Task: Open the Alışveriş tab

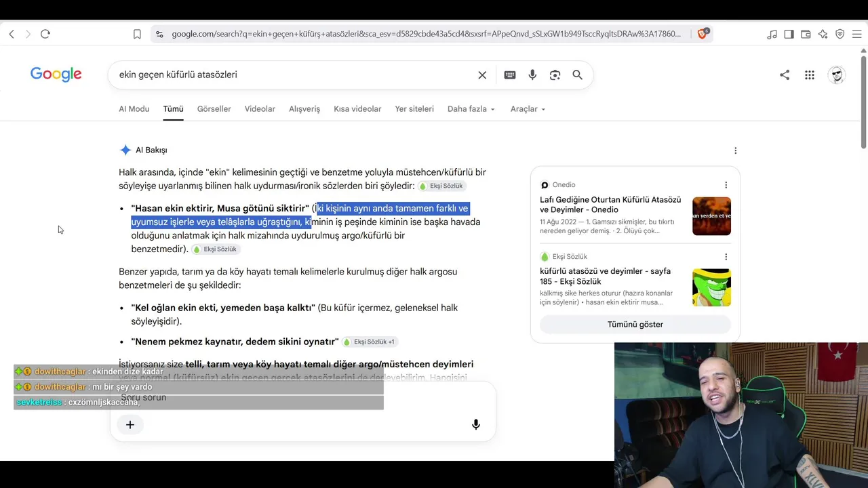Action: 304,109
